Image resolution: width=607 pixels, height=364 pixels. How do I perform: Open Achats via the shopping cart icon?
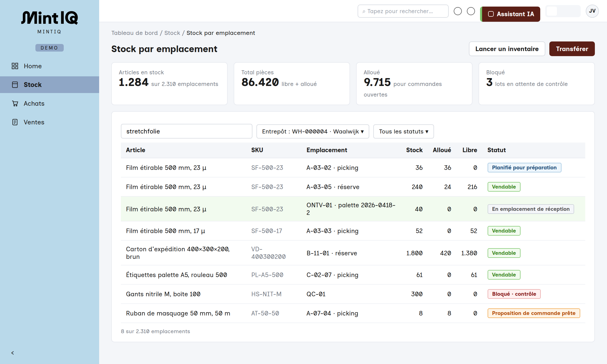(15, 103)
